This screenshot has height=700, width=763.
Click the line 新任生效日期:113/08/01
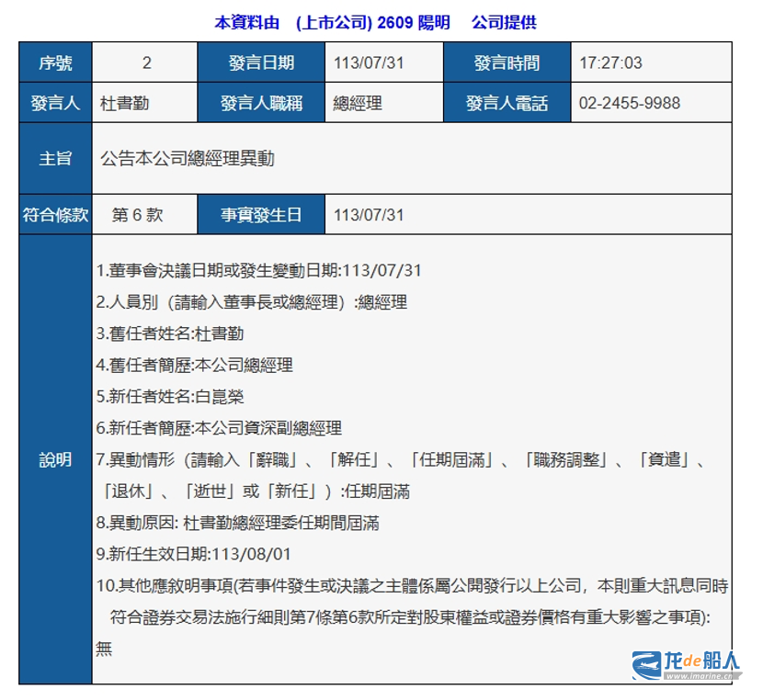point(193,555)
